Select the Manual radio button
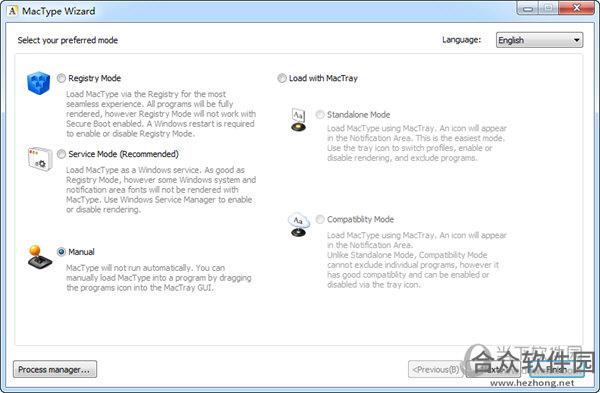Viewport: 600px width, 393px height. click(61, 252)
